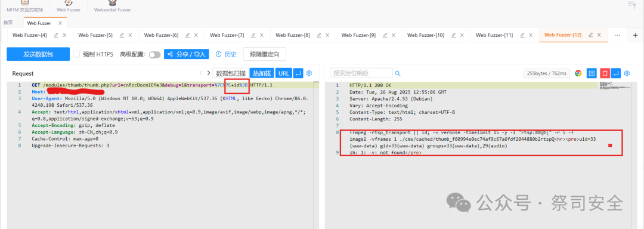
Task: Enable the 强制 HTTPS checkbox
Action: pos(76,54)
